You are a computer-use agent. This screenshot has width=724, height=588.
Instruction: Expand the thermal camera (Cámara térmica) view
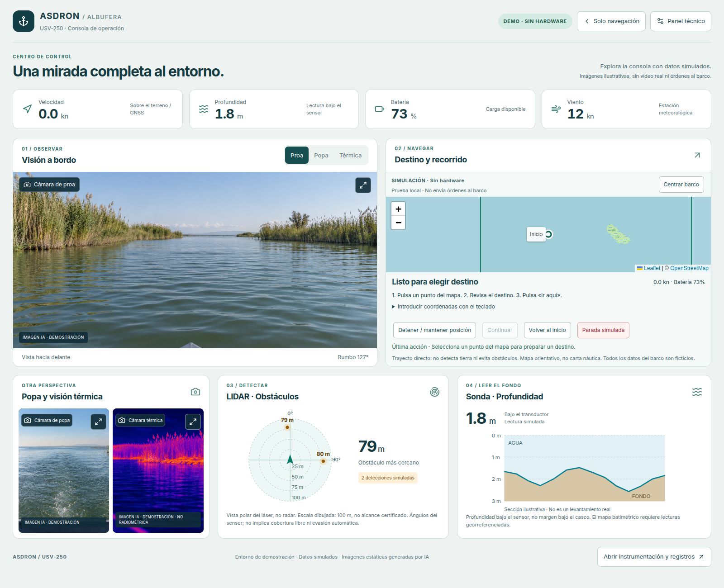coord(193,422)
